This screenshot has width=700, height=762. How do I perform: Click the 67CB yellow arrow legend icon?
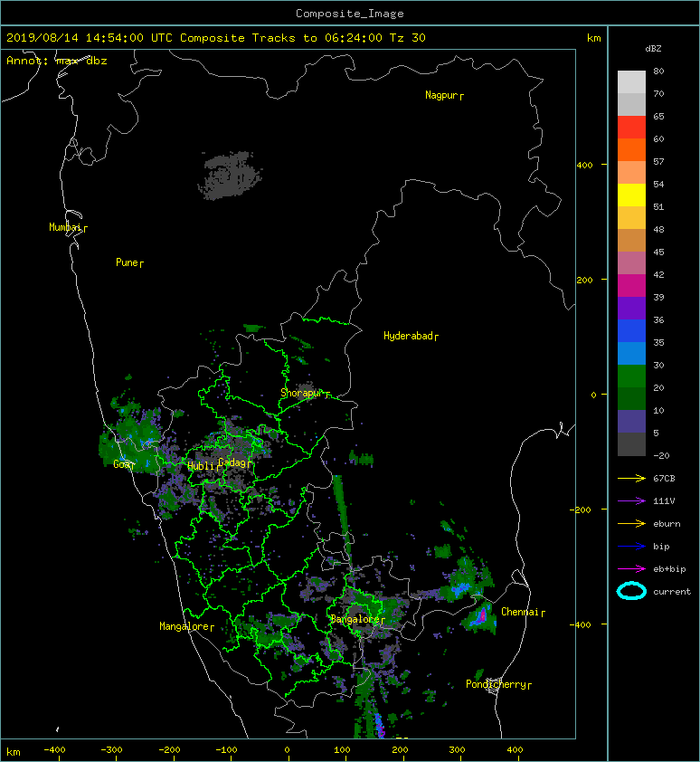coord(631,479)
